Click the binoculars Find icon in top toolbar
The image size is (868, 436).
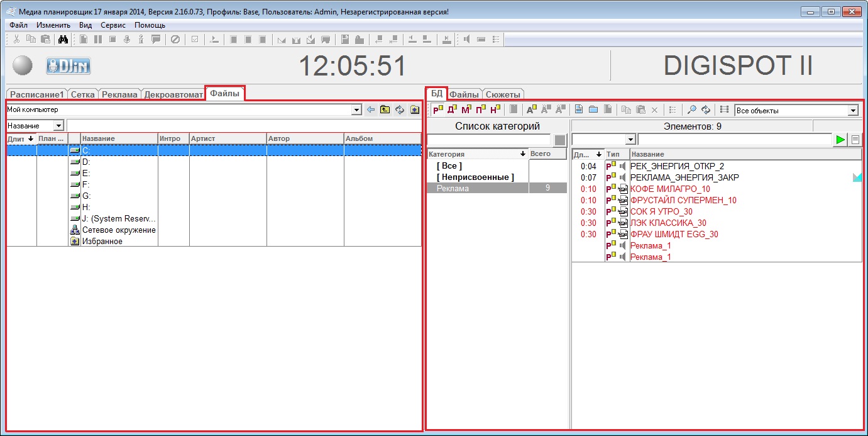63,39
